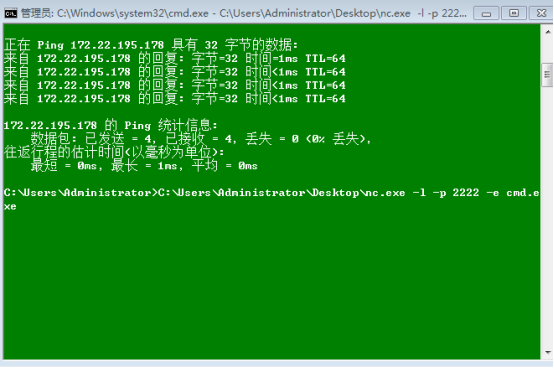Click the reply line with 时间=1ms
The image size is (554, 368).
point(175,58)
